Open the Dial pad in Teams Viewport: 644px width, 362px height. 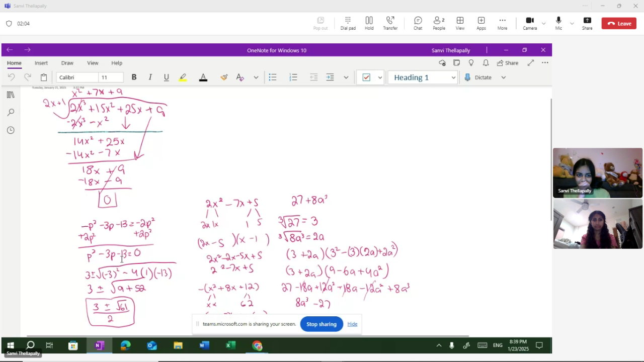pyautogui.click(x=348, y=23)
